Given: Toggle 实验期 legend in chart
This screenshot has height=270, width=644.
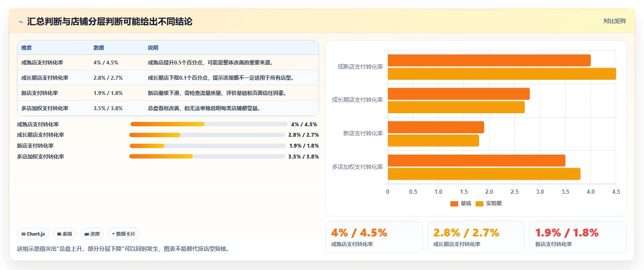Looking at the screenshot, I should [x=489, y=203].
